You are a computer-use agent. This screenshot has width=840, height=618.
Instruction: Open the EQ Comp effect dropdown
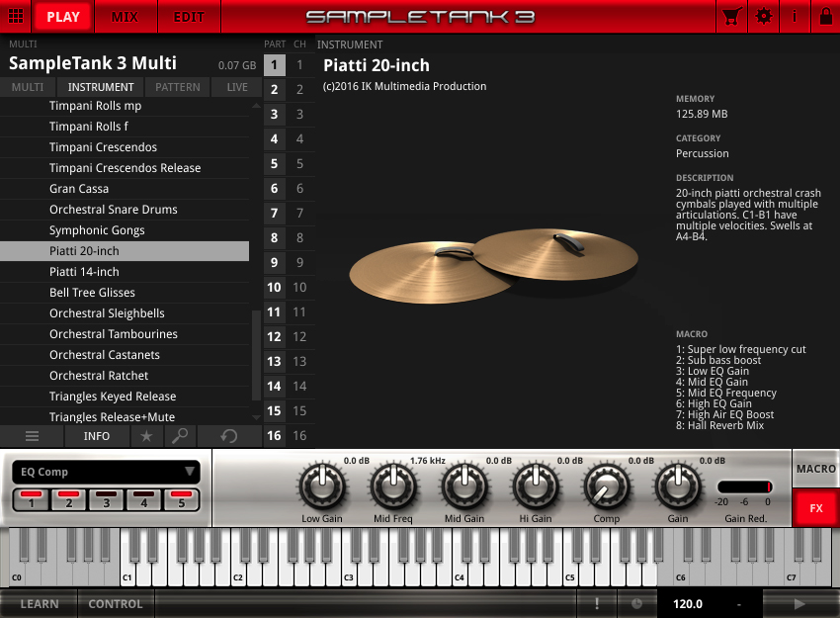point(106,472)
